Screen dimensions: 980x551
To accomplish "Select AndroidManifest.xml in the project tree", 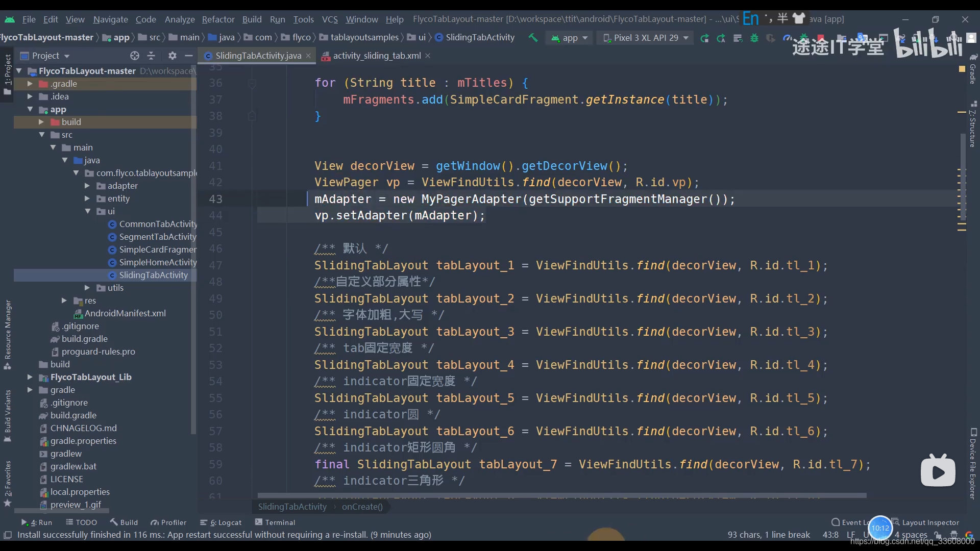I will click(x=120, y=313).
